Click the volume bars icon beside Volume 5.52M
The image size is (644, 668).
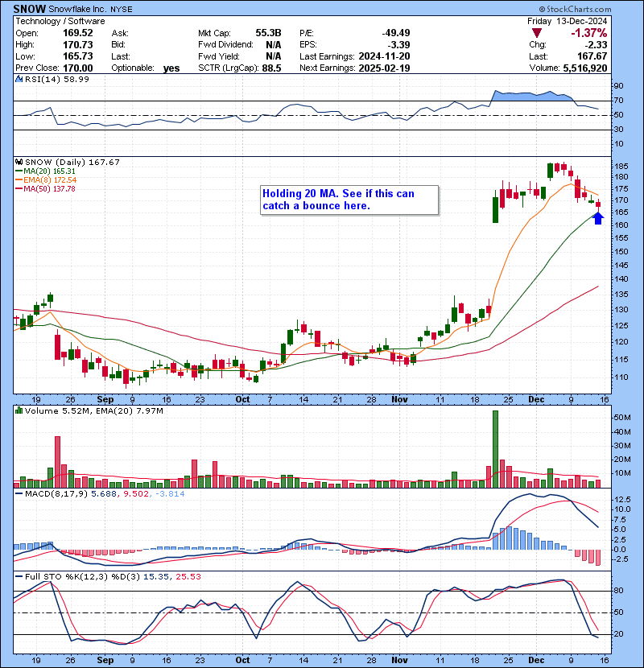click(19, 410)
